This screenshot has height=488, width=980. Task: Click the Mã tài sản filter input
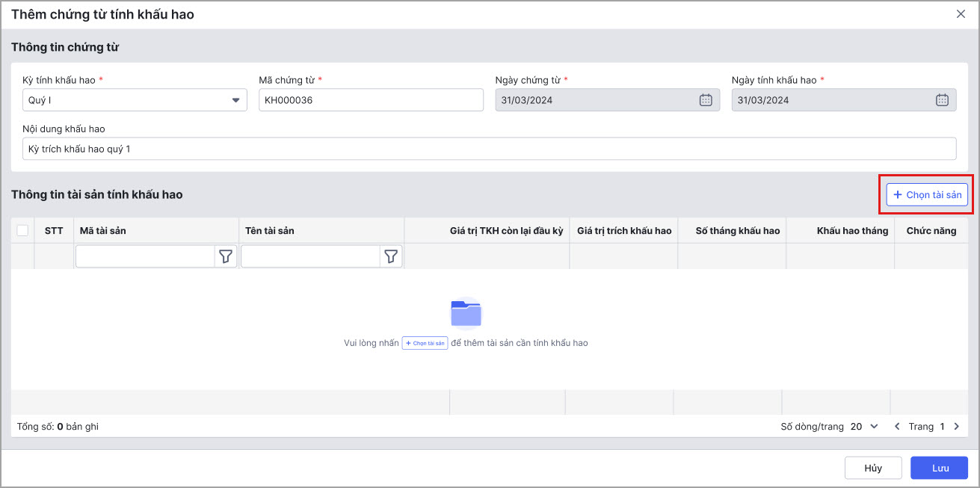(x=145, y=256)
